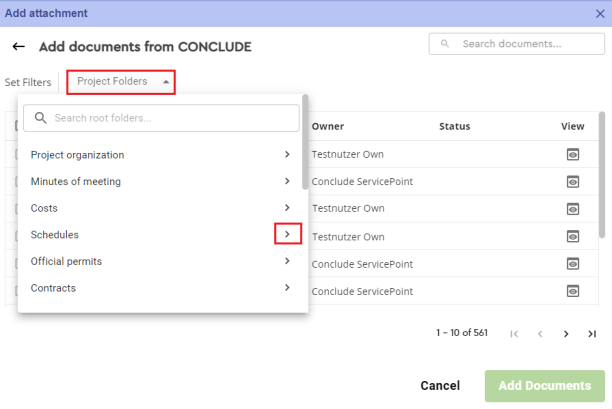This screenshot has height=409, width=612.
Task: Click the Cancel button
Action: (440, 386)
